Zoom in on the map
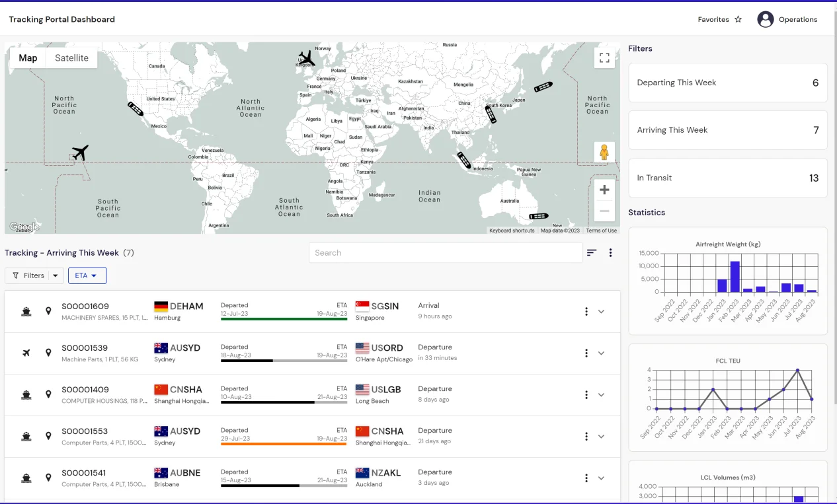This screenshot has width=837, height=504. (x=604, y=190)
